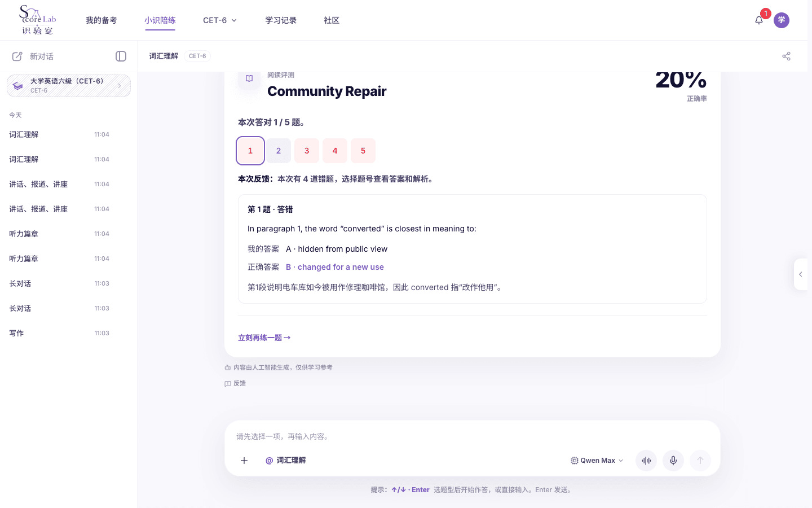Open the CET-6 dropdown in navigation
Image resolution: width=812 pixels, height=508 pixels.
coord(220,20)
